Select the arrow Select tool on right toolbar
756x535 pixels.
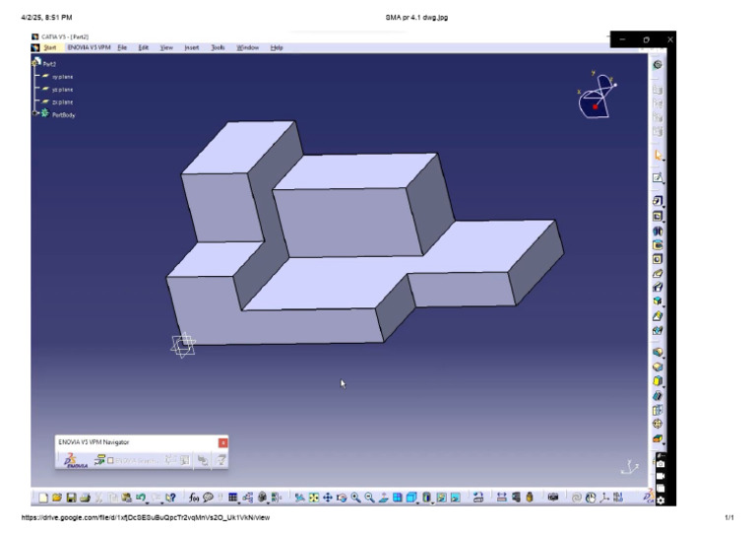coord(658,155)
